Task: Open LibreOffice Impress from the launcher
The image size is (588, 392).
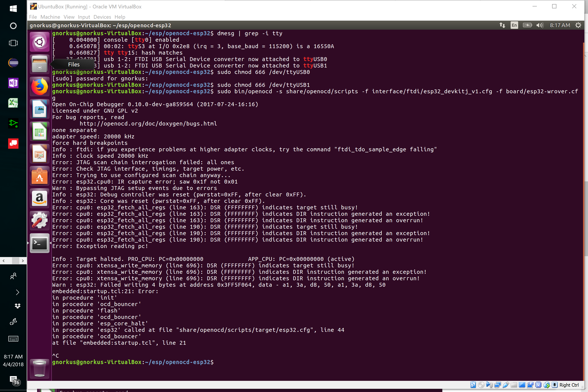Action: click(40, 154)
